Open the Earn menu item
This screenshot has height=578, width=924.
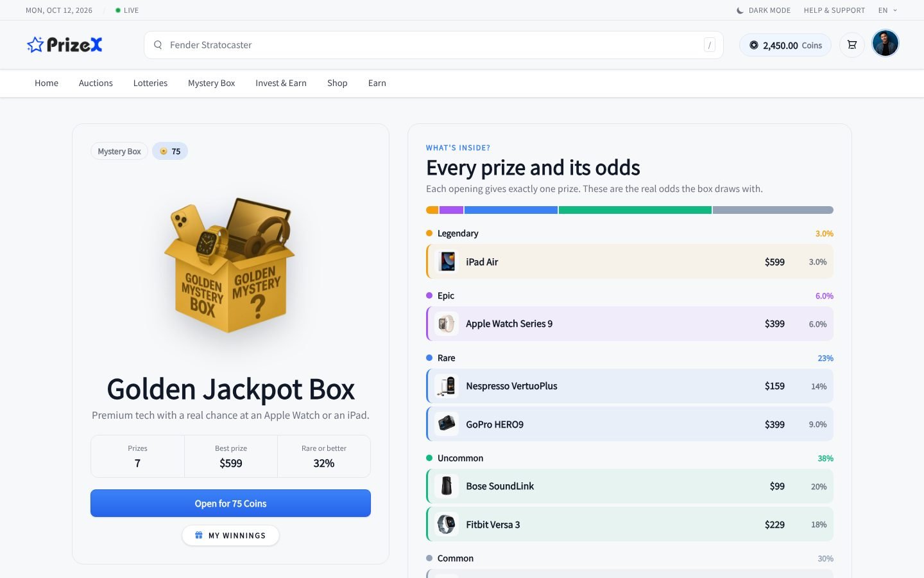[x=377, y=83]
